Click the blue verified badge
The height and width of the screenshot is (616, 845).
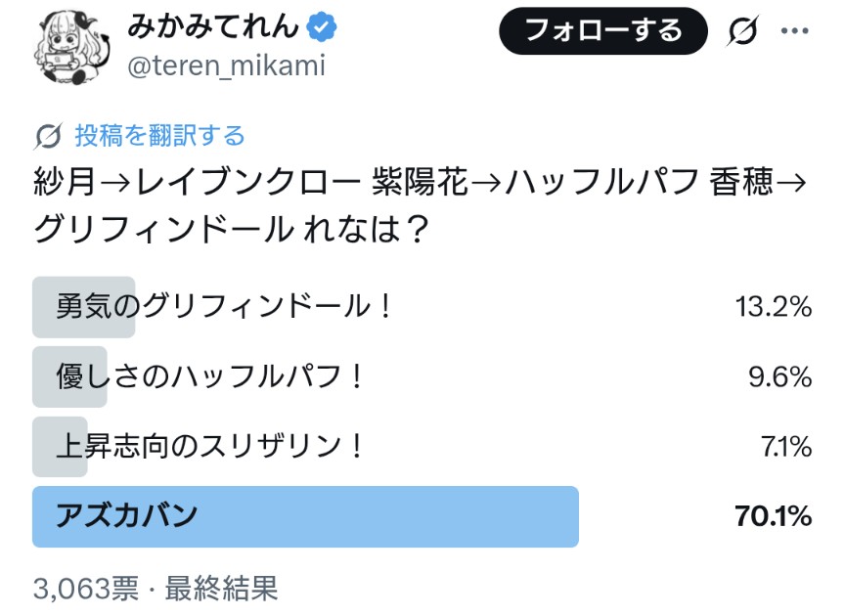[320, 28]
